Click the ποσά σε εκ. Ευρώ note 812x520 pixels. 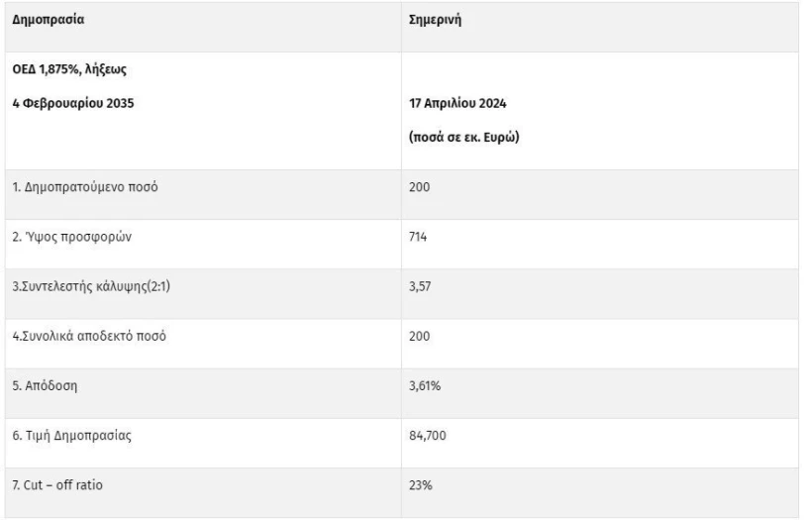[464, 137]
